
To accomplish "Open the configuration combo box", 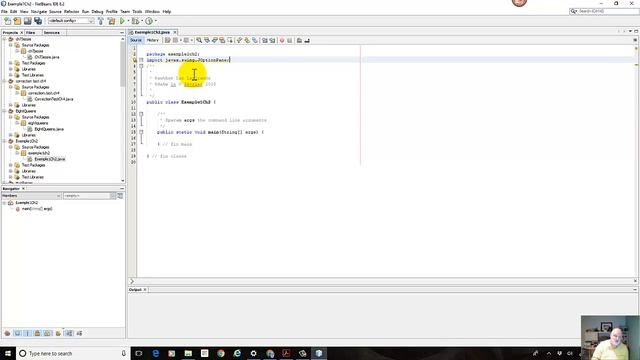I will pyautogui.click(x=71, y=21).
